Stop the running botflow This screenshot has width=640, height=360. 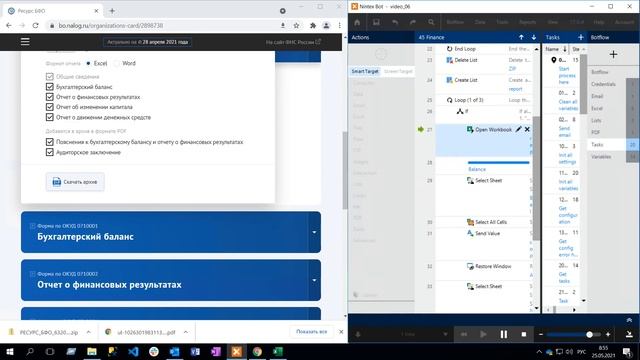point(524,334)
